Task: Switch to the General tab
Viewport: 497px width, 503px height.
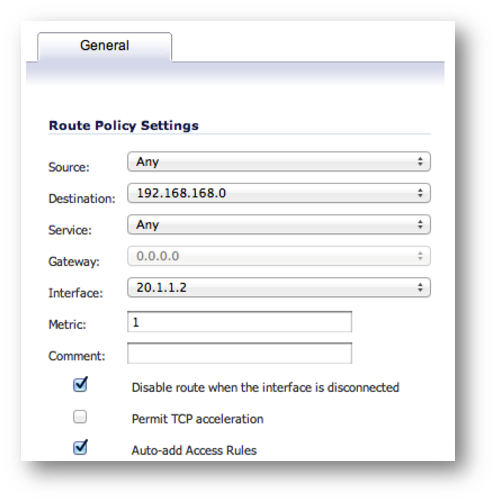Action: [105, 46]
